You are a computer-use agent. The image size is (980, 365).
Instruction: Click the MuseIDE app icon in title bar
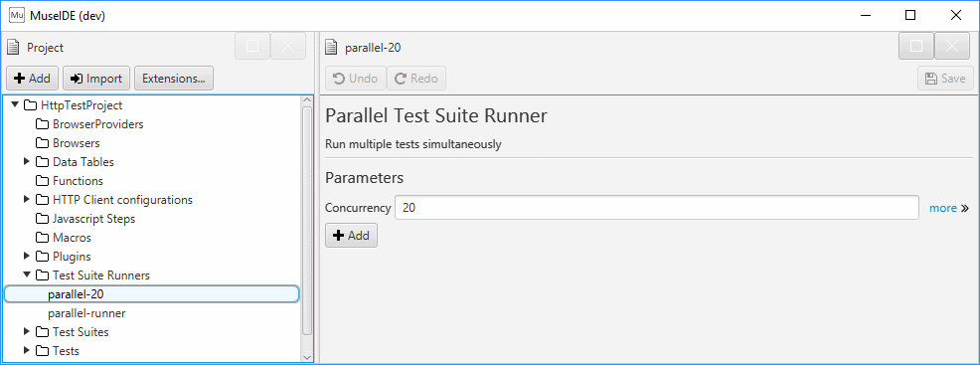[x=16, y=16]
